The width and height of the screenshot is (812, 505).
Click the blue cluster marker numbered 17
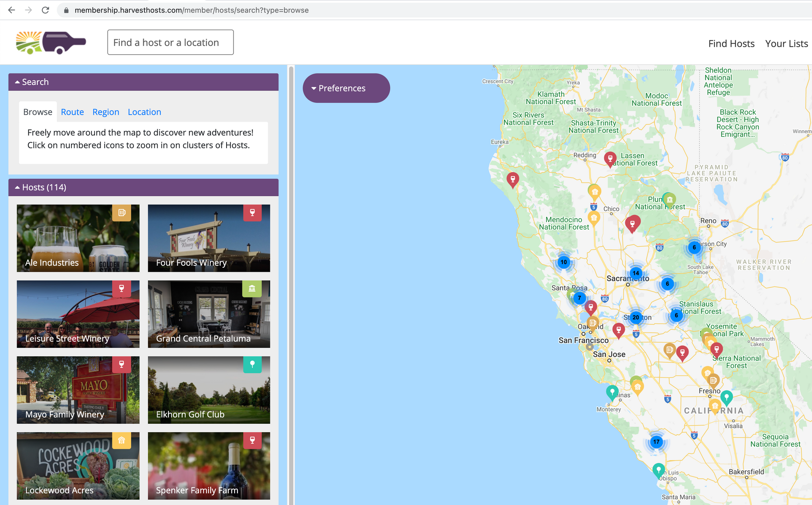point(656,442)
